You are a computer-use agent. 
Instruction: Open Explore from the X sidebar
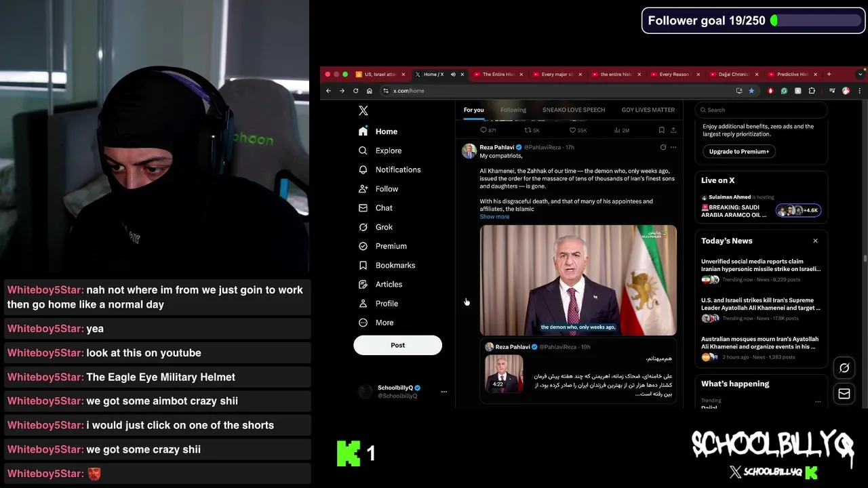pyautogui.click(x=380, y=150)
